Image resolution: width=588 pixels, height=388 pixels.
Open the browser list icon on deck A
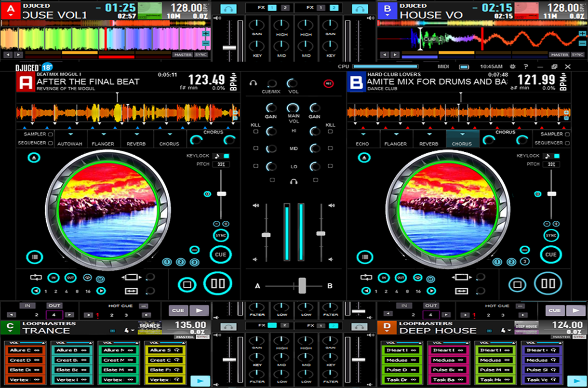click(34, 257)
